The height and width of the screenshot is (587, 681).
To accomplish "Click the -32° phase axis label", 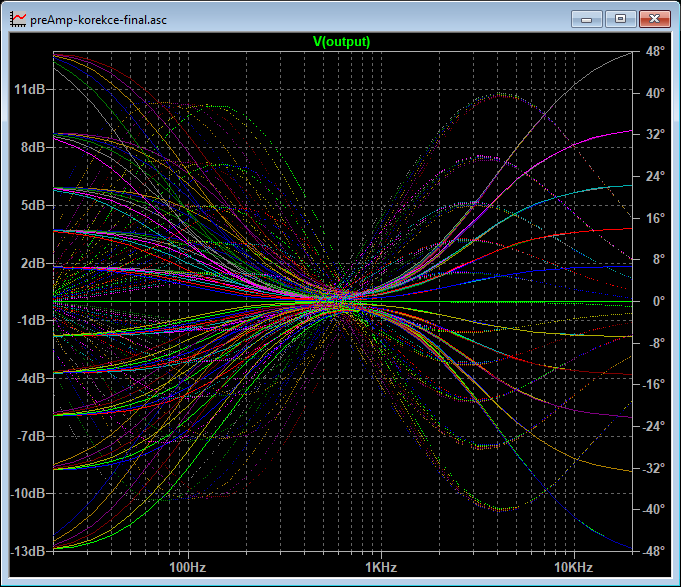I will point(654,468).
